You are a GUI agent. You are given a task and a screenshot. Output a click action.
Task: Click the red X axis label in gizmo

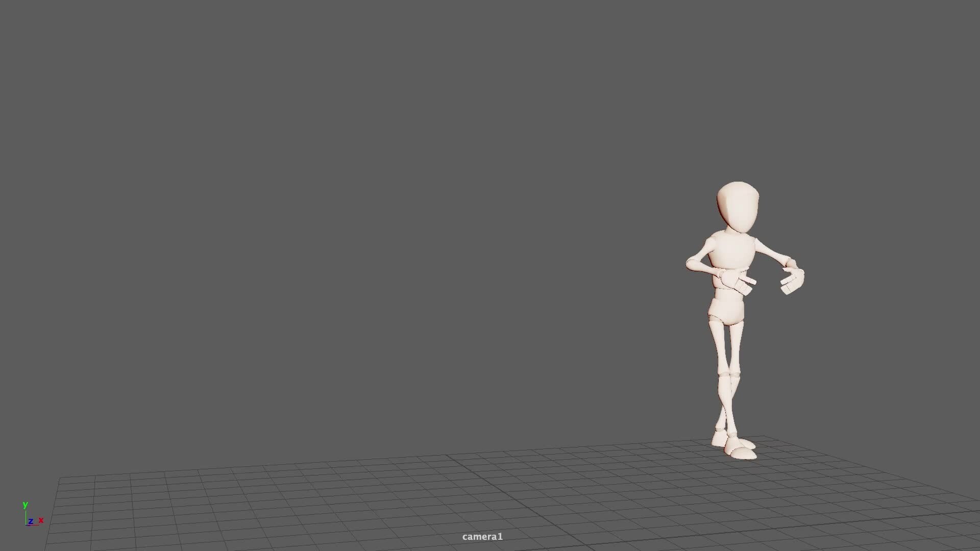click(40, 521)
